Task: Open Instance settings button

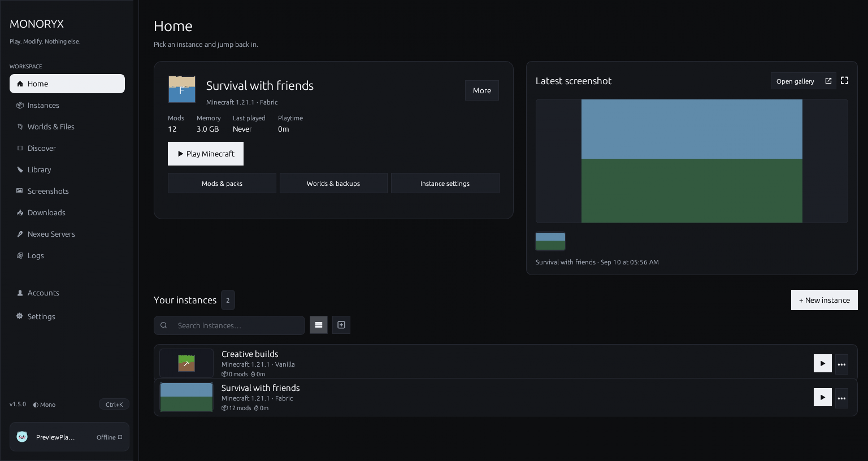Action: coord(445,183)
